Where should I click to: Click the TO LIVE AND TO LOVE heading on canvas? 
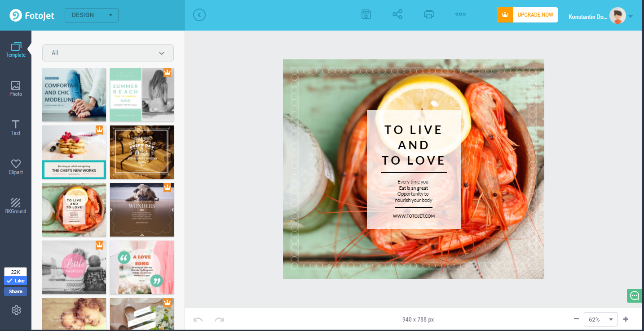414,145
